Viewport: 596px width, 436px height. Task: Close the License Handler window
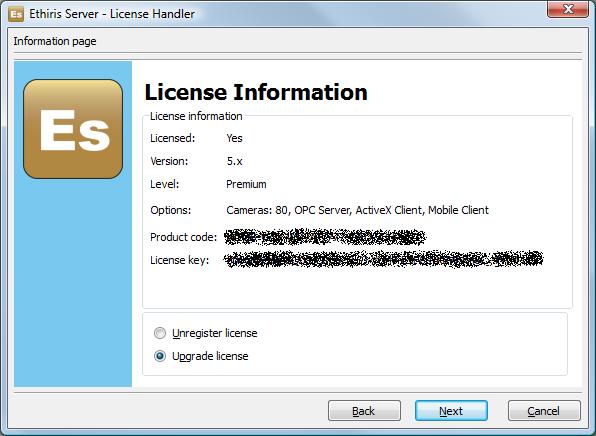[x=568, y=9]
